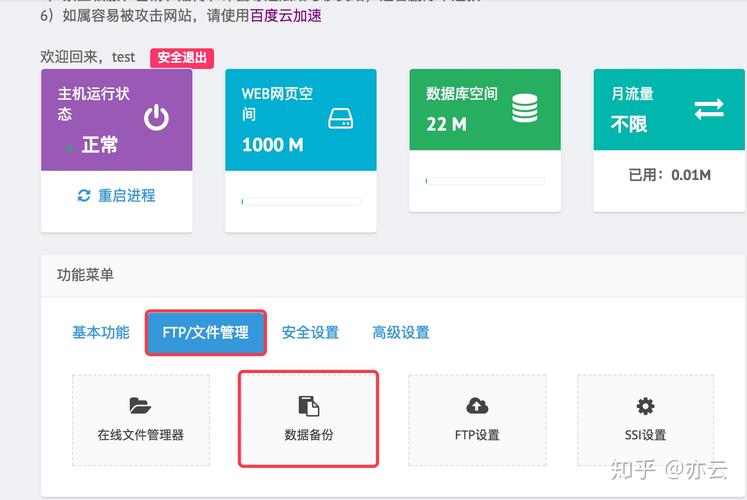Image resolution: width=747 pixels, height=500 pixels.
Task: Open the 百度云加速 link
Action: point(286,16)
